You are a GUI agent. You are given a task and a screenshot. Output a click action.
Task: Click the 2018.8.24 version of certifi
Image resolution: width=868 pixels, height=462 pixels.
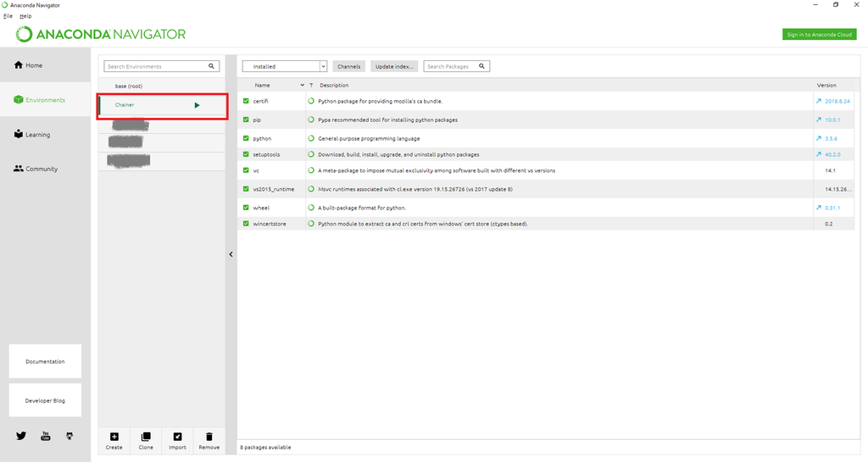tap(837, 101)
